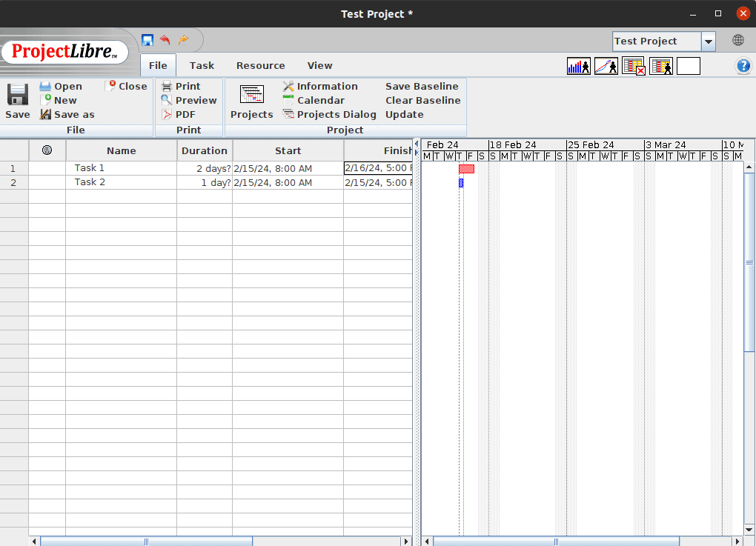This screenshot has width=756, height=546.
Task: Click the Finish column header
Action: (x=379, y=150)
